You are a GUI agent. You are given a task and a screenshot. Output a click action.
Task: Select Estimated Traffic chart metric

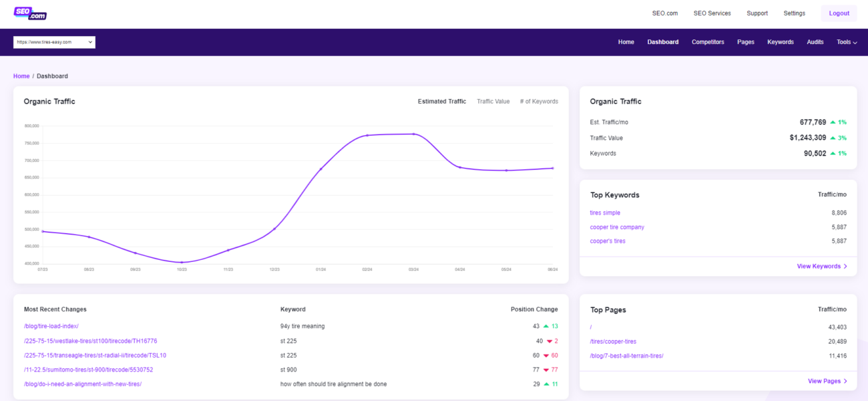pyautogui.click(x=441, y=101)
